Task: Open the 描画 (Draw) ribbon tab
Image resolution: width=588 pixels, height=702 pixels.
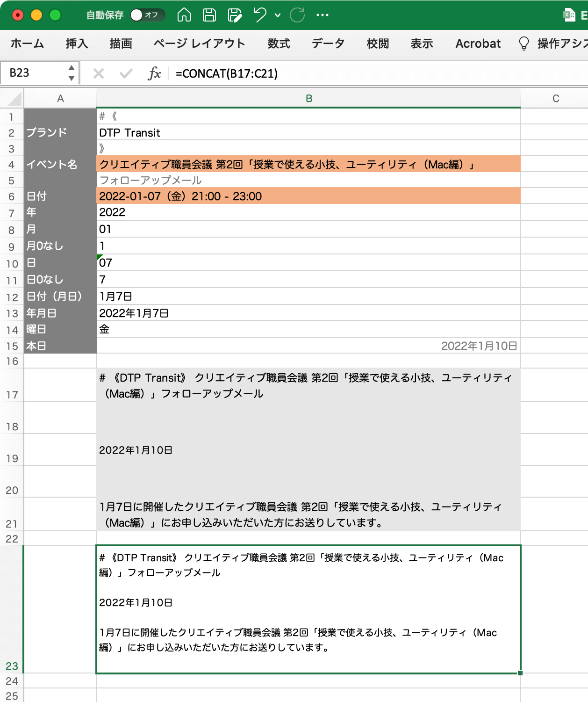Action: click(121, 43)
